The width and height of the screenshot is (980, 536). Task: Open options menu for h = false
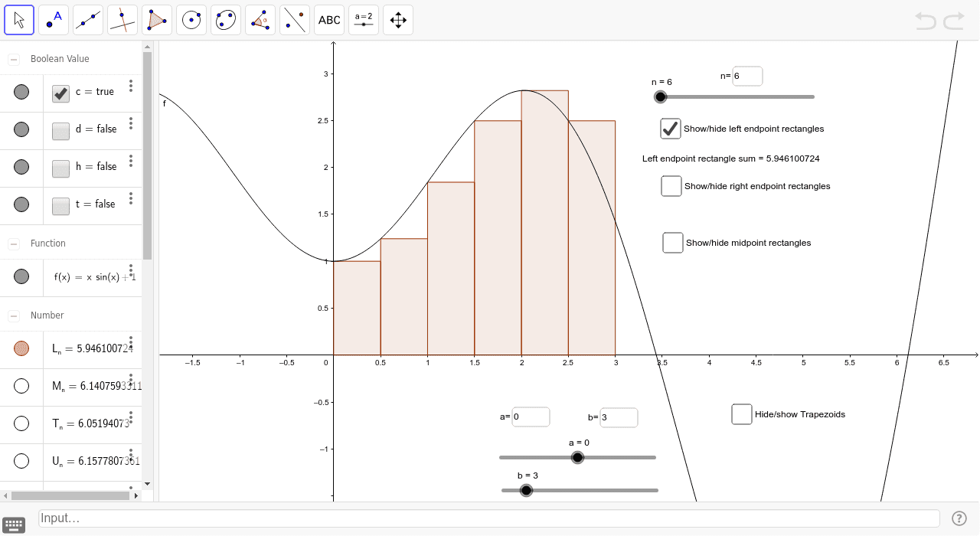131,161
